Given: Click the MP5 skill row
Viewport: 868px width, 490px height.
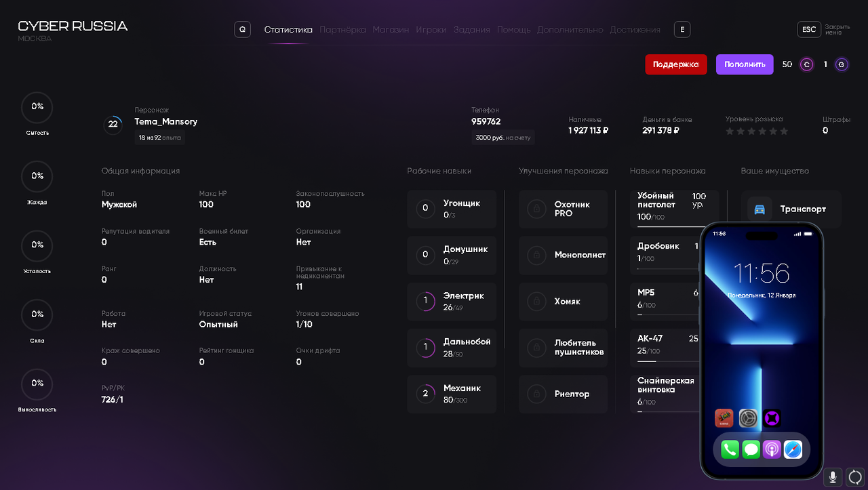Looking at the screenshot, I should coord(666,302).
